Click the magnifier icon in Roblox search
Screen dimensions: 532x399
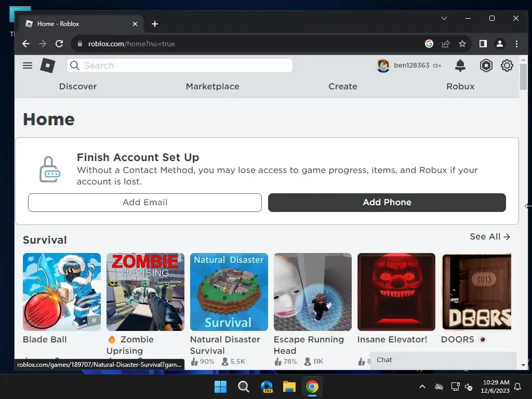click(x=75, y=65)
